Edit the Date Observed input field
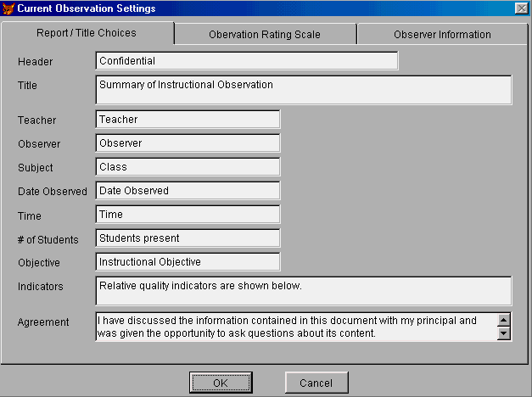 click(188, 190)
